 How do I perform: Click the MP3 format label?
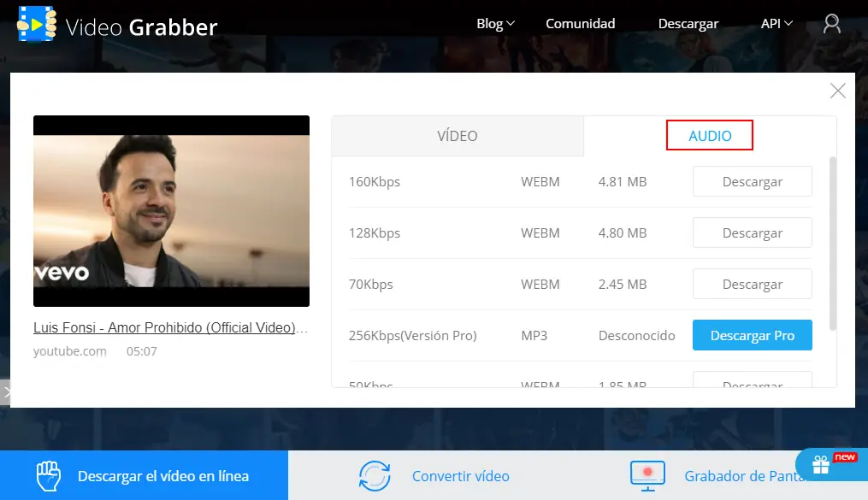(534, 336)
